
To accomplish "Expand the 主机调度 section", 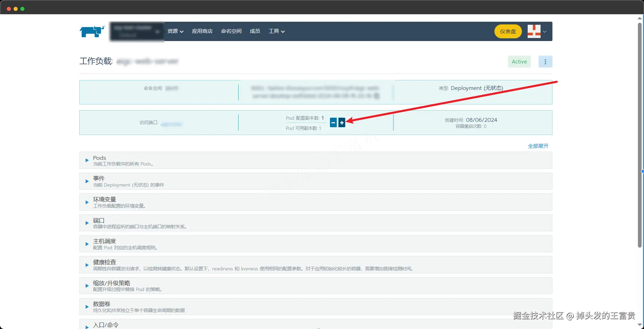I will click(x=316, y=244).
